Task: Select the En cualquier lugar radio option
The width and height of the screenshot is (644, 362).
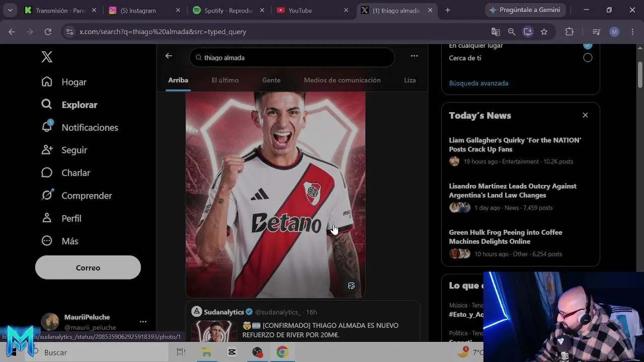Action: pyautogui.click(x=588, y=45)
